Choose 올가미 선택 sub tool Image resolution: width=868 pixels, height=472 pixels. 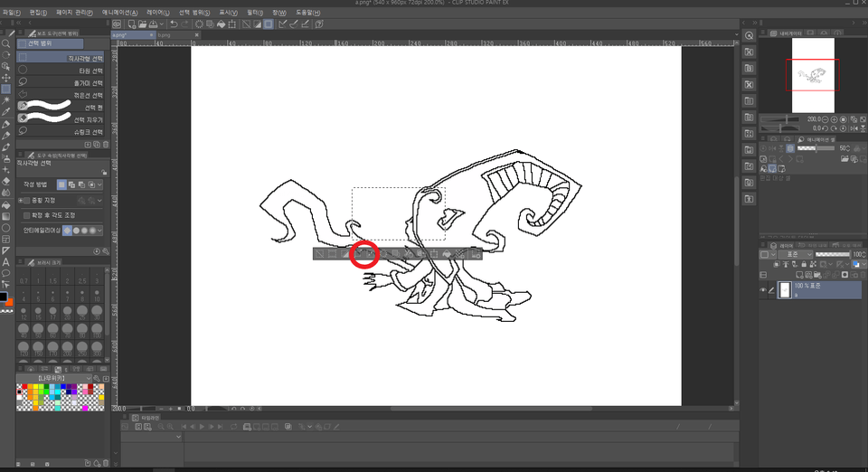(61, 82)
